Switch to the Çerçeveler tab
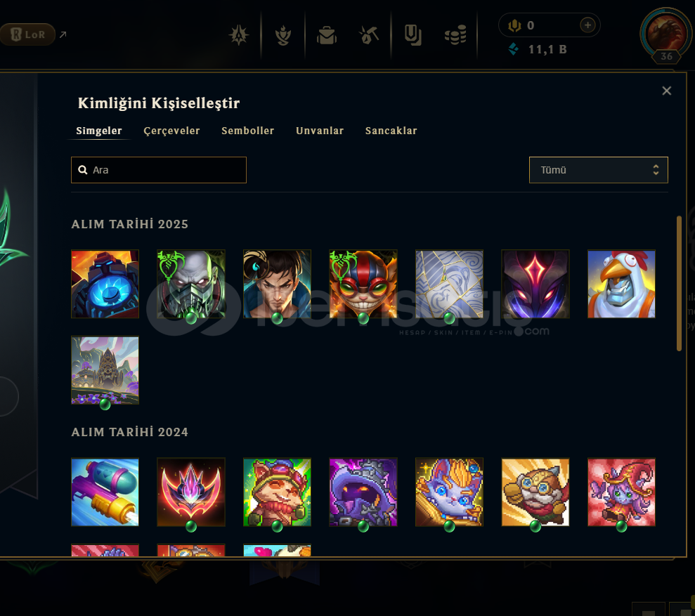The height and width of the screenshot is (616, 695). pos(171,131)
